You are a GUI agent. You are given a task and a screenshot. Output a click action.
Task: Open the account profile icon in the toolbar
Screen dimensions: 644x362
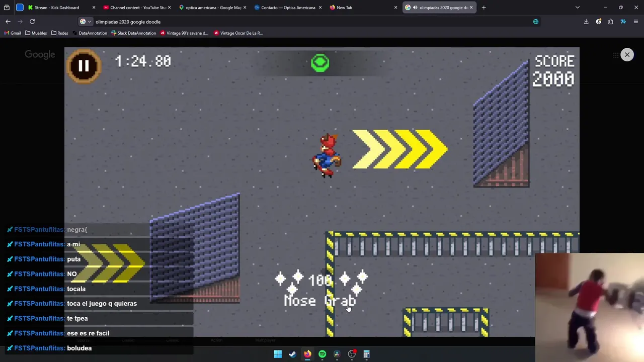(x=598, y=22)
